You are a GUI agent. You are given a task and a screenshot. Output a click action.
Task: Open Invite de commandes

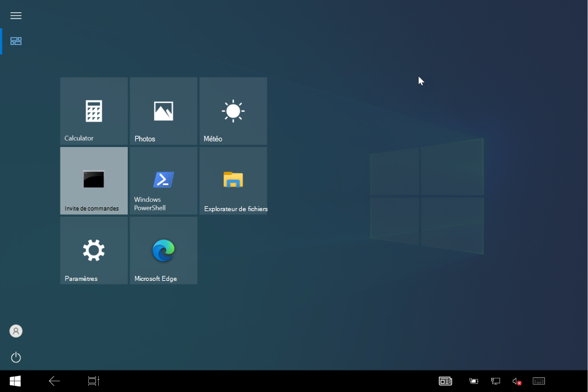coord(93,180)
